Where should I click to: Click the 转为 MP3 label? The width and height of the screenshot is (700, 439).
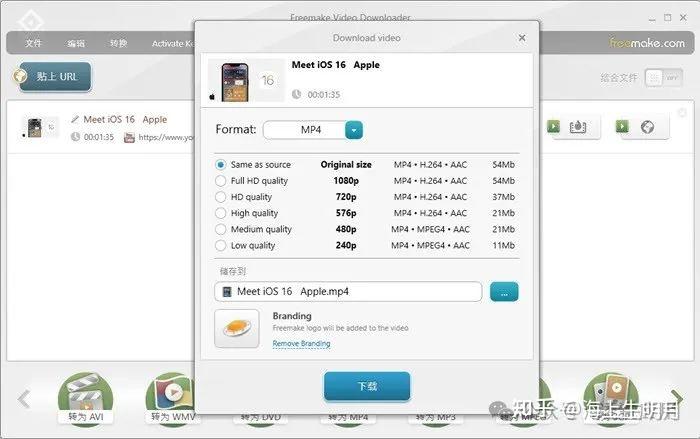click(x=435, y=418)
